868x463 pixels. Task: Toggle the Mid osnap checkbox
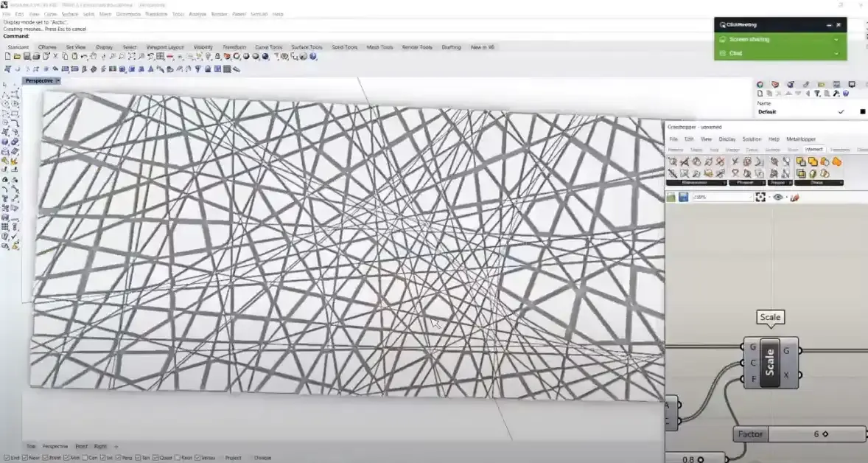pos(66,458)
